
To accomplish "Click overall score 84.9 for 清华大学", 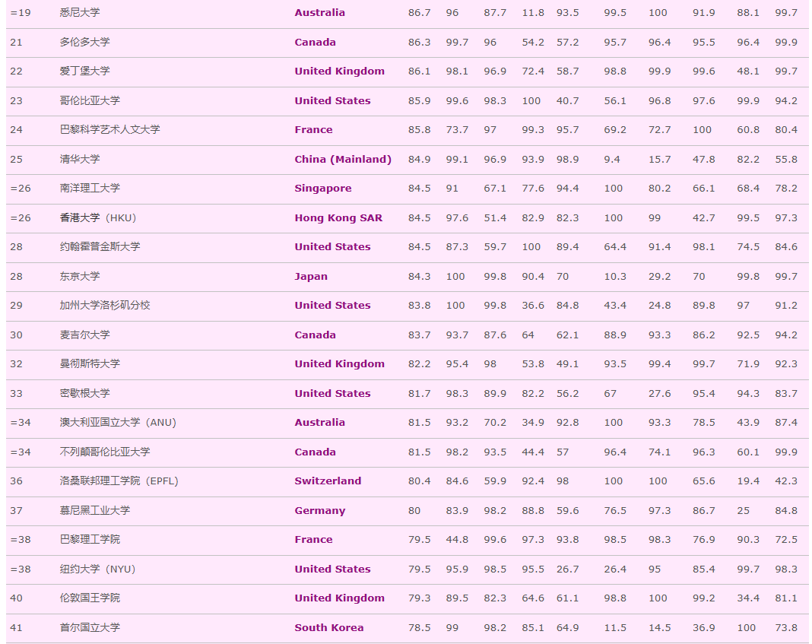I will [419, 160].
